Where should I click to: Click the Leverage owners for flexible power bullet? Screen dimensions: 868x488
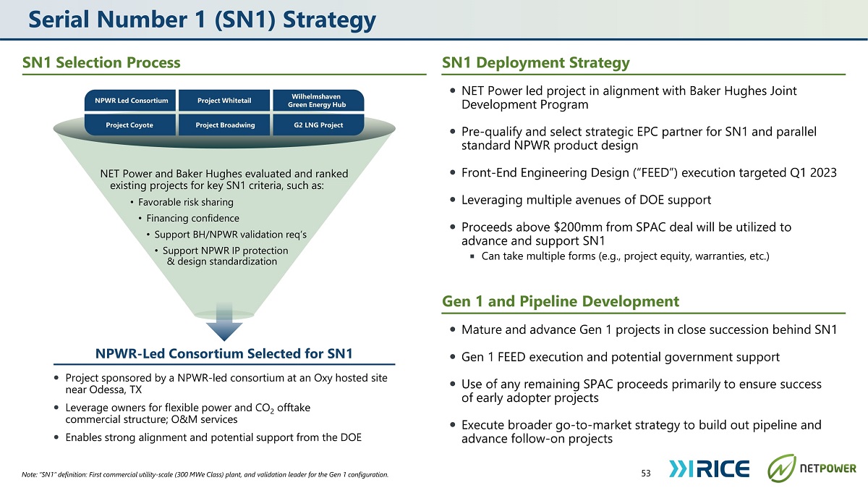tap(182, 413)
